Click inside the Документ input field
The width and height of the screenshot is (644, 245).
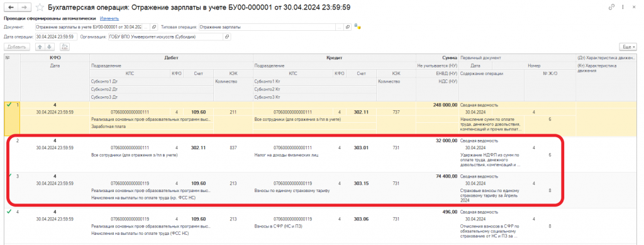89,27
